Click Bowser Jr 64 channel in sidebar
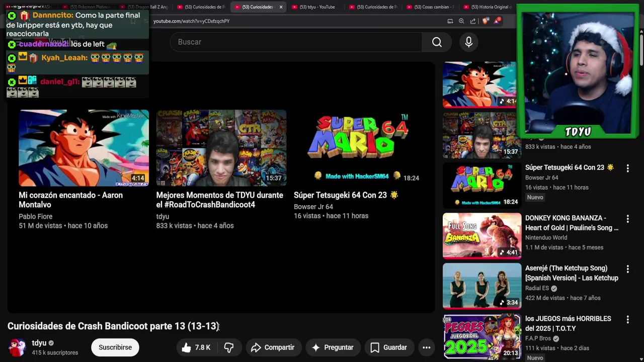This screenshot has height=362, width=644. click(541, 177)
